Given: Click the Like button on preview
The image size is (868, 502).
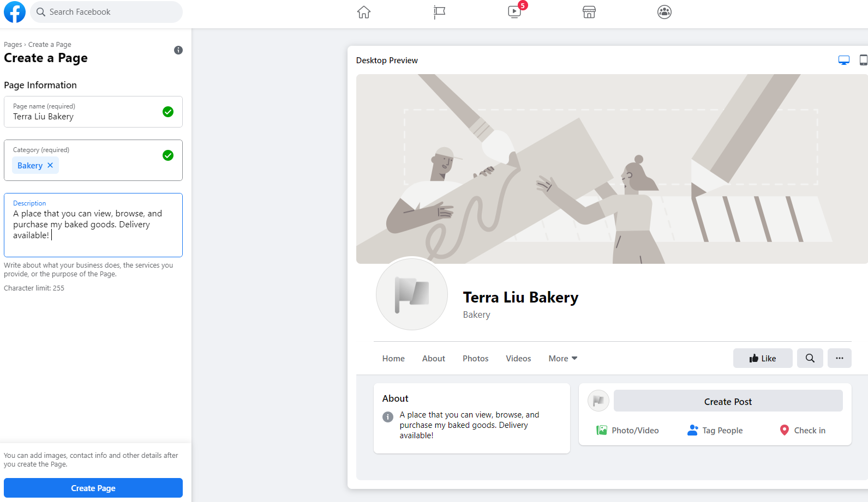Looking at the screenshot, I should (763, 358).
